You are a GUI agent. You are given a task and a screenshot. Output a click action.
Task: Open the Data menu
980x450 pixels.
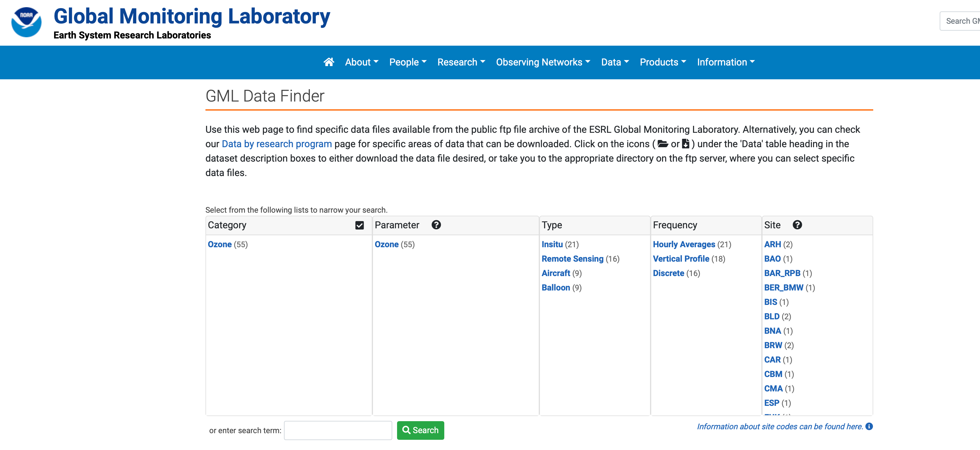[615, 62]
